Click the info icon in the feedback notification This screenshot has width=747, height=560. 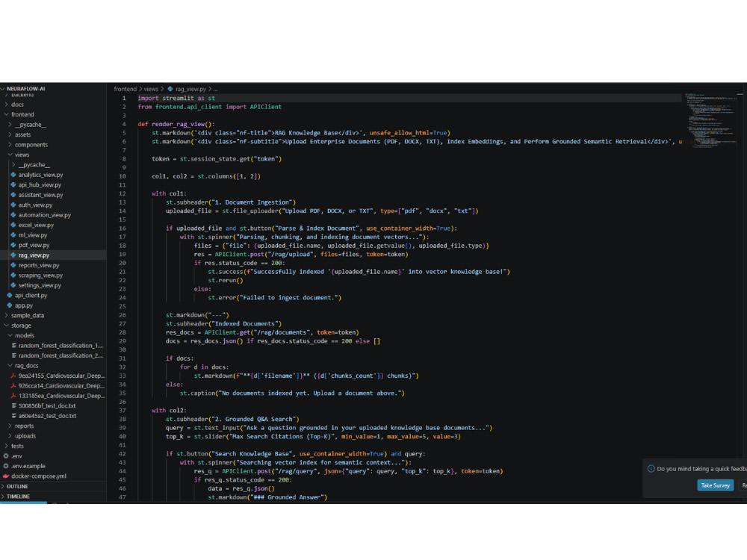tap(651, 469)
